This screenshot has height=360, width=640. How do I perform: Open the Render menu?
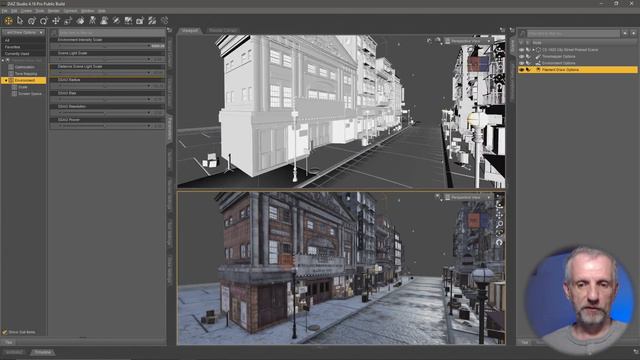tap(53, 11)
